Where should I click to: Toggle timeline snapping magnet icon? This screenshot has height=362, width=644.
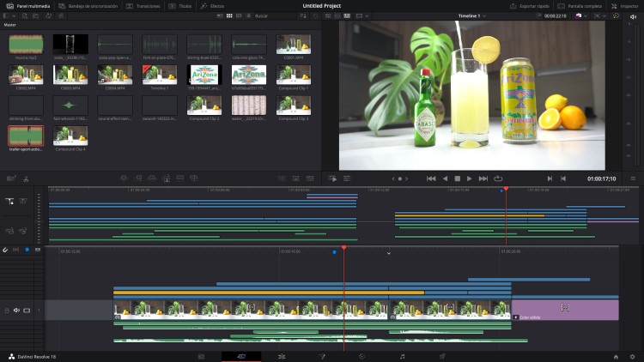coord(5,250)
